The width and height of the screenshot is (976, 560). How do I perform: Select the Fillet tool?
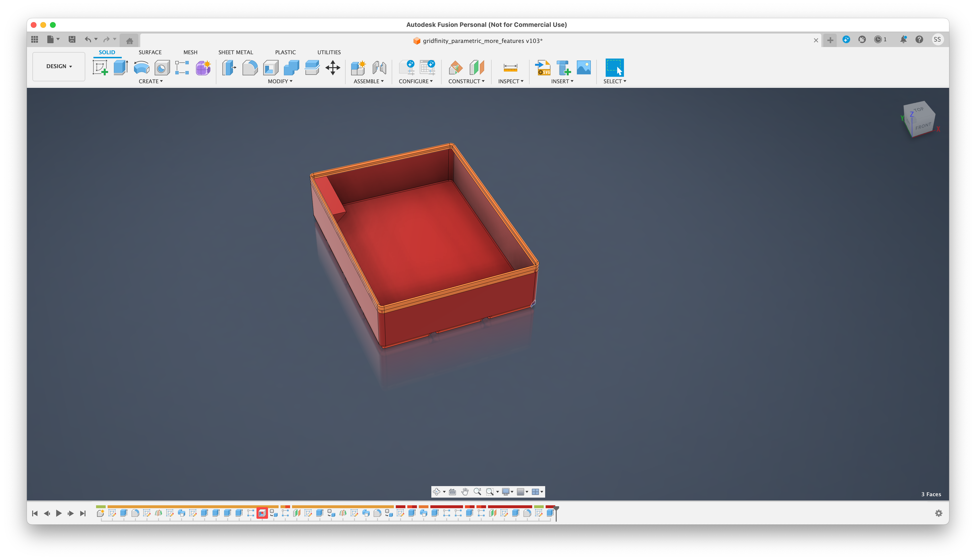coord(250,67)
